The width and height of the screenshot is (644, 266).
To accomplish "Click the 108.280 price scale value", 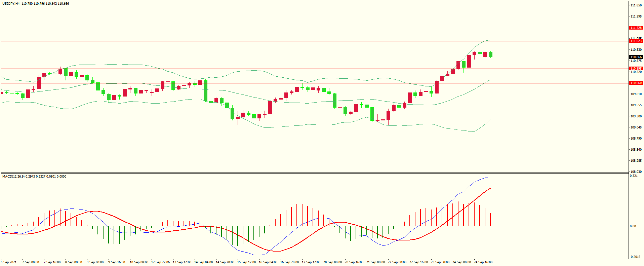I will coord(636,161).
